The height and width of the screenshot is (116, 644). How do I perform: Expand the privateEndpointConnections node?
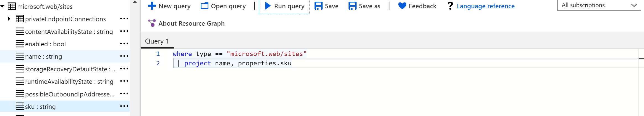tap(9, 19)
